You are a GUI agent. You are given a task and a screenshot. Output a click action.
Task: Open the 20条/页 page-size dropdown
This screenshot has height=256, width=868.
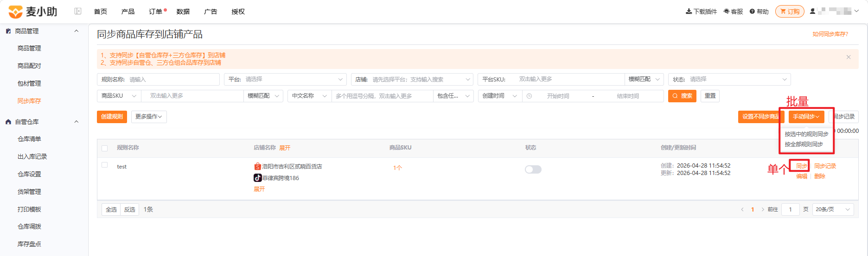coord(833,210)
